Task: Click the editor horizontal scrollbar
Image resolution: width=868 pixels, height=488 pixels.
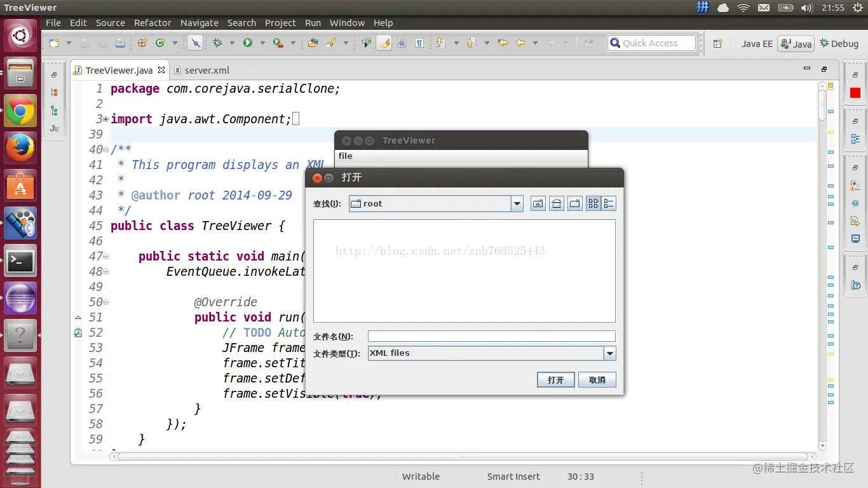Action: pyautogui.click(x=462, y=456)
